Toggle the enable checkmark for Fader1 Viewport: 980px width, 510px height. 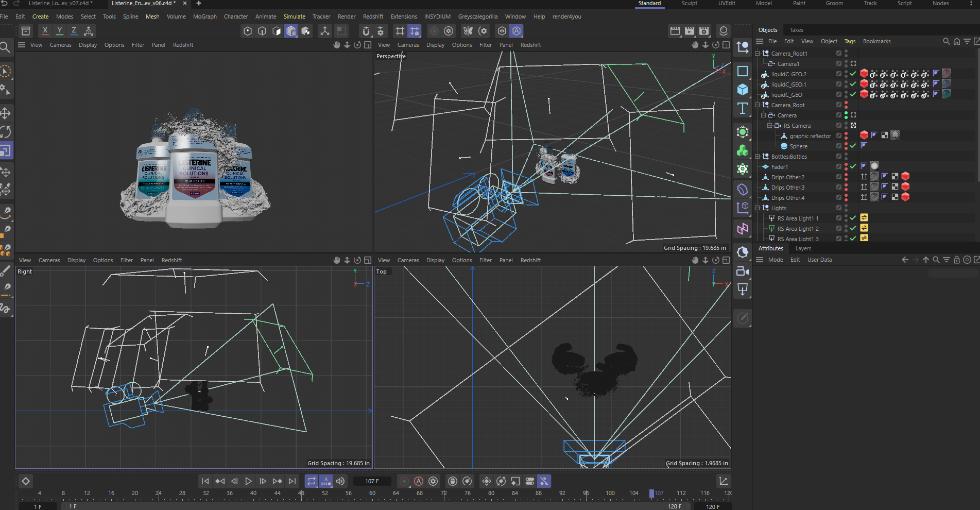tap(853, 167)
